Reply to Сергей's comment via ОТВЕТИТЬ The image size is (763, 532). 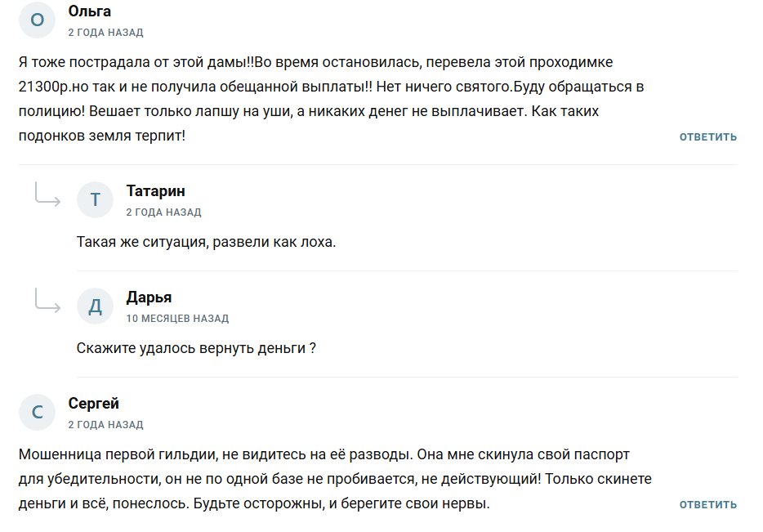(708, 505)
